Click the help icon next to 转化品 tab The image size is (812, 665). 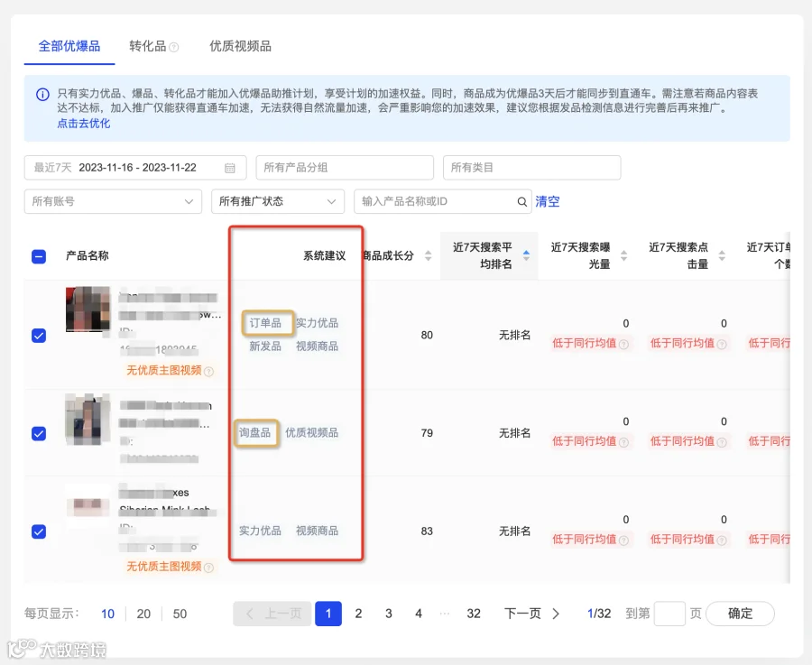174,47
